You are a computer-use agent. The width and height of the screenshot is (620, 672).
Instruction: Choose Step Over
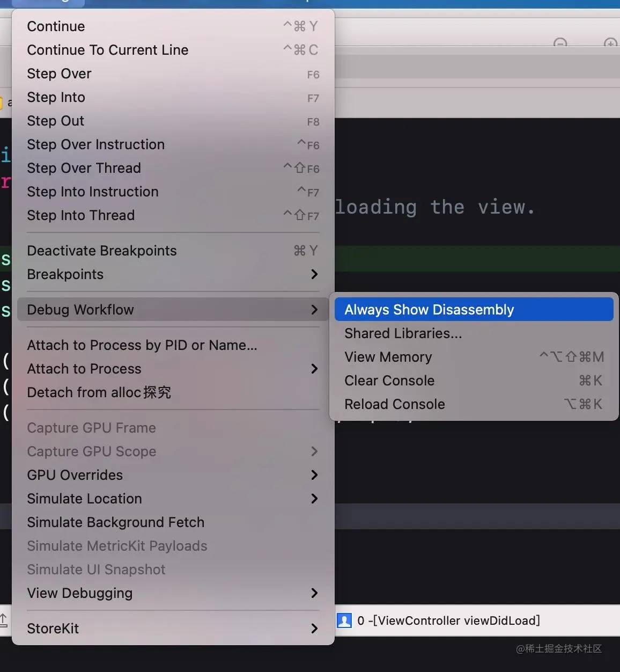tap(173, 74)
